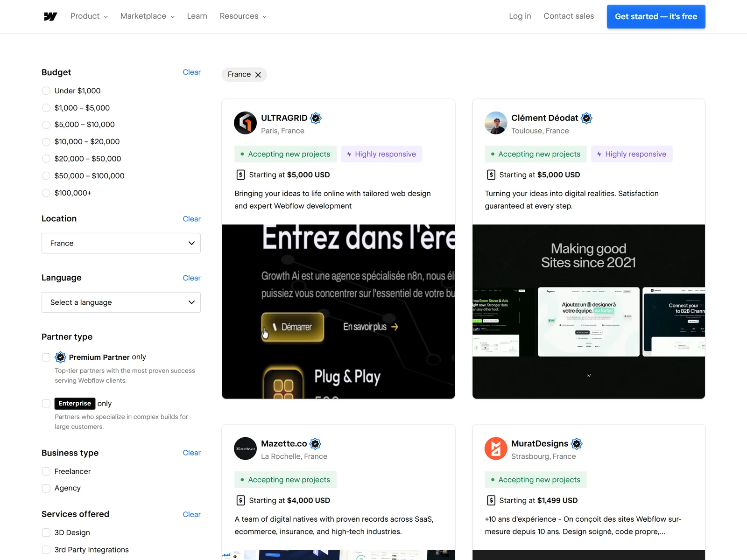Screen dimensions: 747x560
Task: Go to the Learn page
Action: 197,16
